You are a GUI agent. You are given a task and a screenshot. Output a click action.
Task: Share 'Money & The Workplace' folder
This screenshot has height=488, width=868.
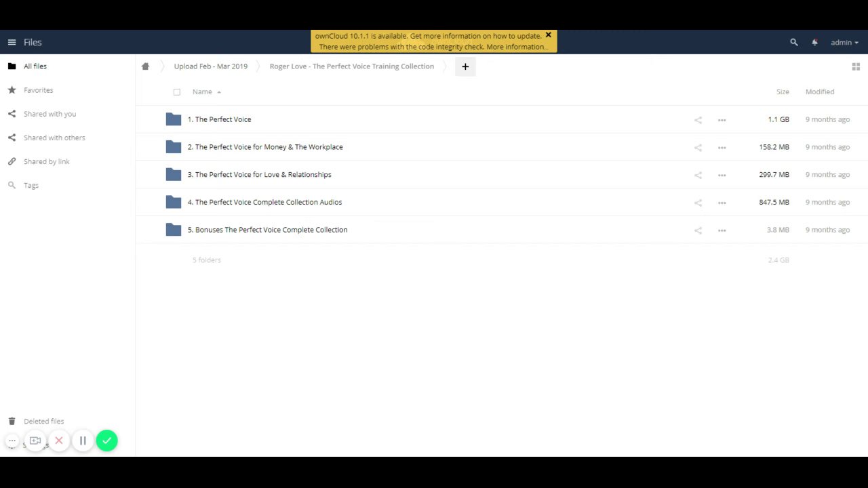(698, 148)
